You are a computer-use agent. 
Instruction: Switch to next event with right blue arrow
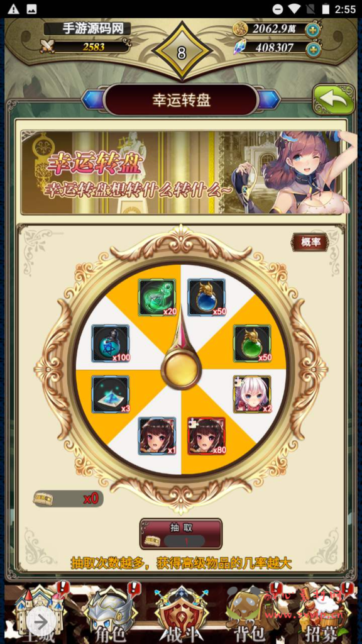click(x=269, y=100)
